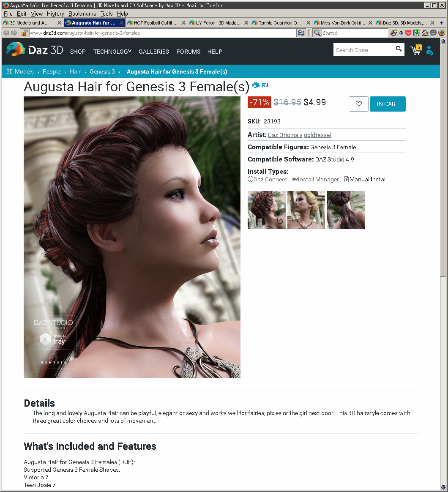Click the 'Hair' breadcrumb
Image resolution: width=448 pixels, height=492 pixels.
[x=75, y=71]
